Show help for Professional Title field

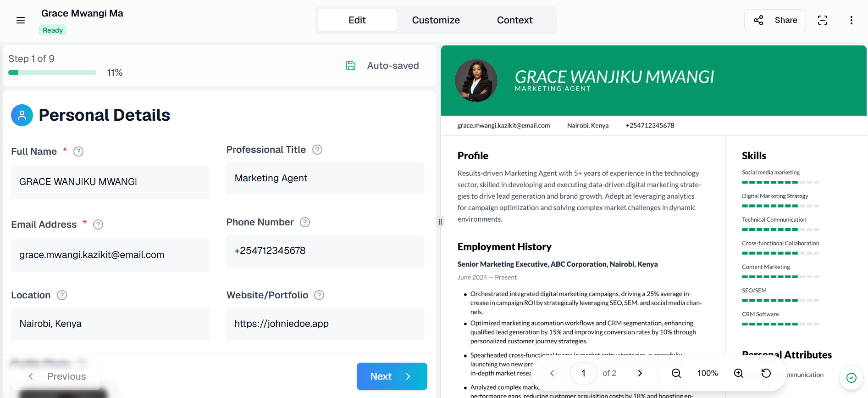(317, 150)
